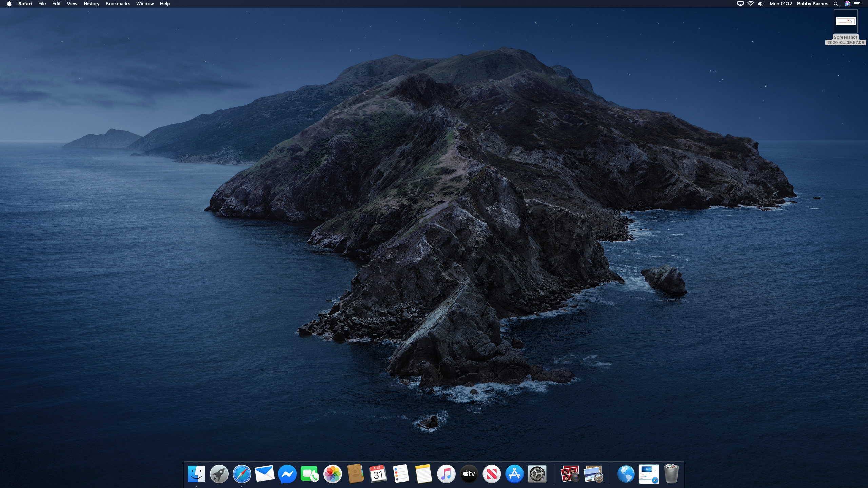Open Photo Booth from the Dock

point(570,474)
